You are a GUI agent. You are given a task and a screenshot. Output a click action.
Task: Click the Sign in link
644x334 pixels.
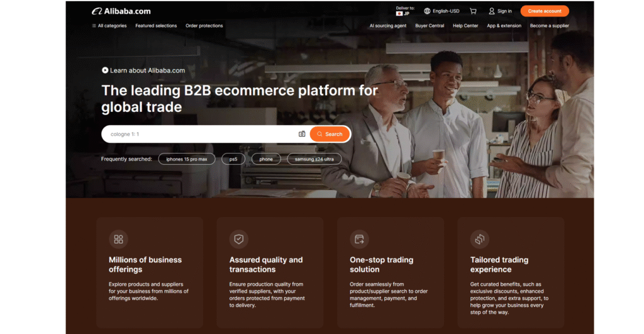click(x=501, y=11)
